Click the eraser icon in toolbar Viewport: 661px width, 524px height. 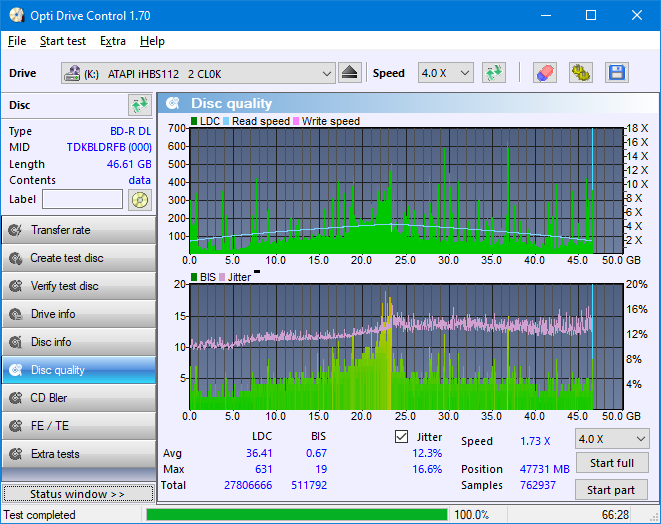pyautogui.click(x=544, y=73)
